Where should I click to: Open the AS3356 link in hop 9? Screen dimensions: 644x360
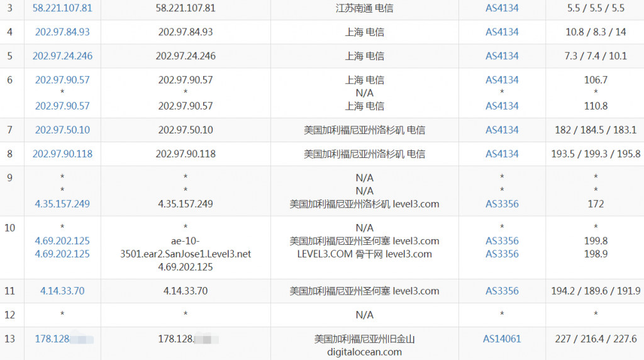coord(502,204)
